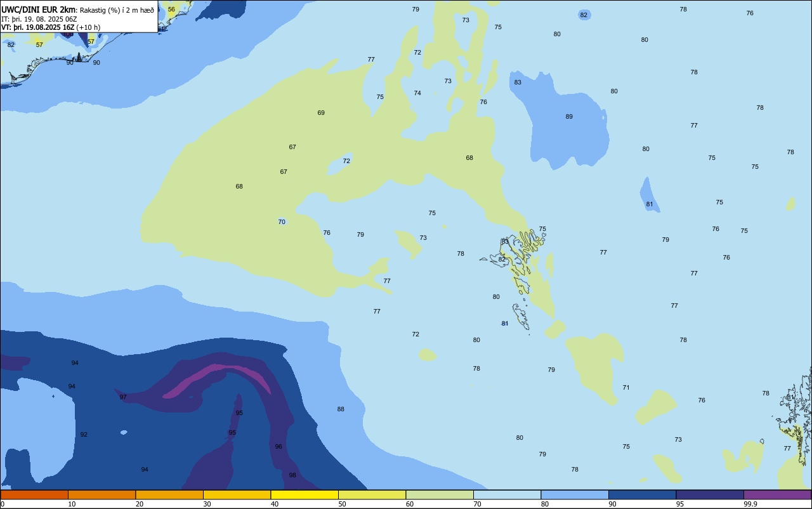Click the purple above-99.9 legend swatch

(777, 495)
